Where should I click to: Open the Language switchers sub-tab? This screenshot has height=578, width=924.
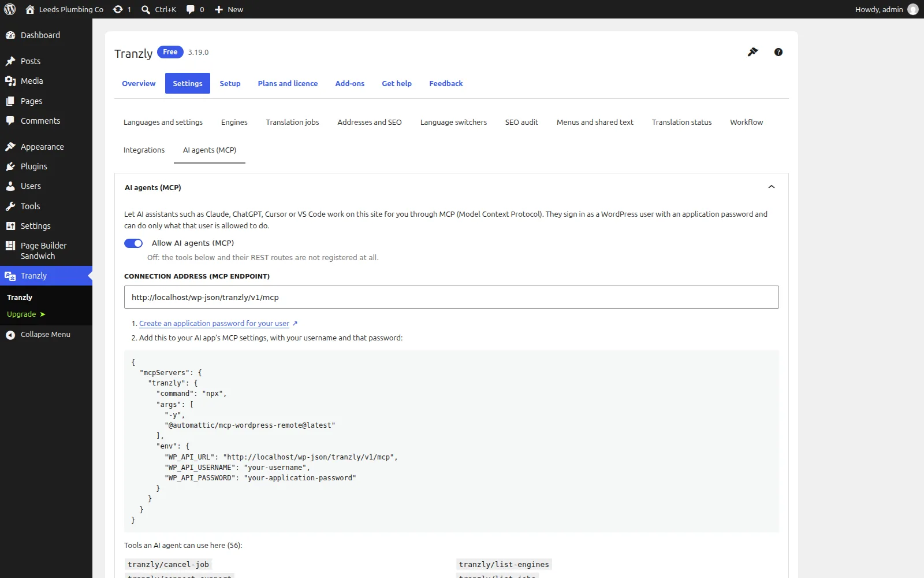(x=453, y=122)
